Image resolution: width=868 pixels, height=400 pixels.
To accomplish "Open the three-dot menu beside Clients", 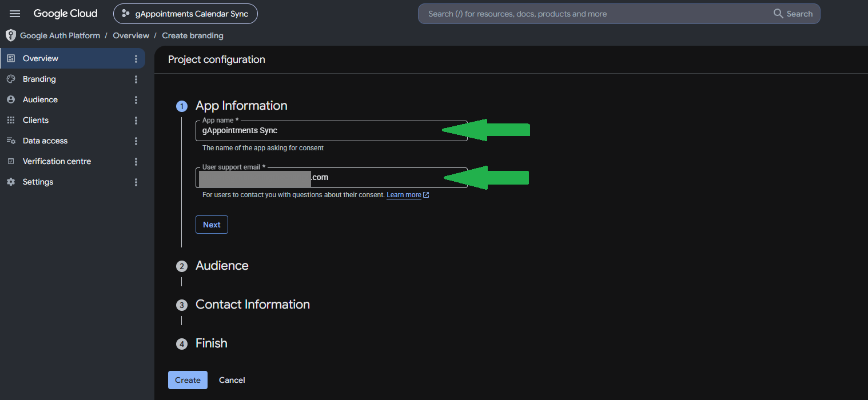I will (x=136, y=121).
